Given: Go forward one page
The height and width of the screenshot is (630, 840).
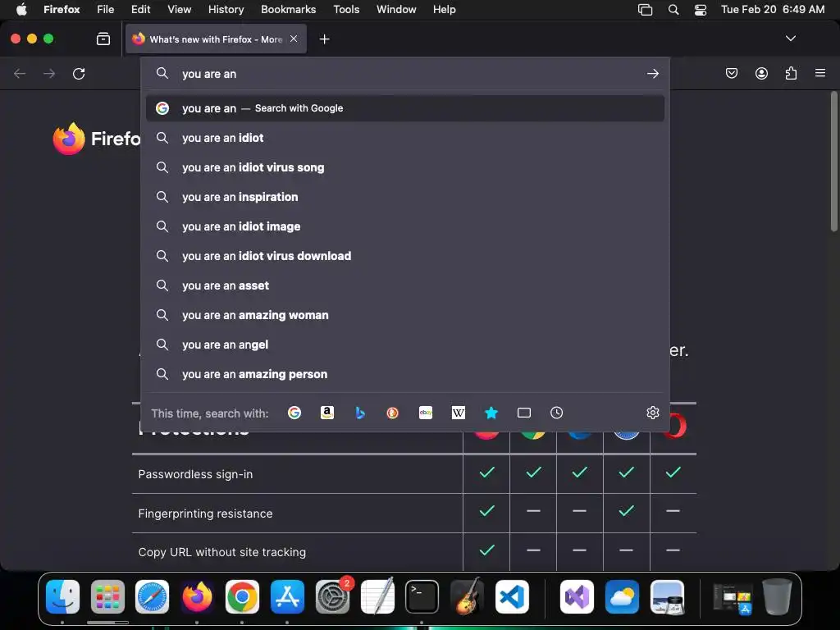Looking at the screenshot, I should click(x=49, y=73).
